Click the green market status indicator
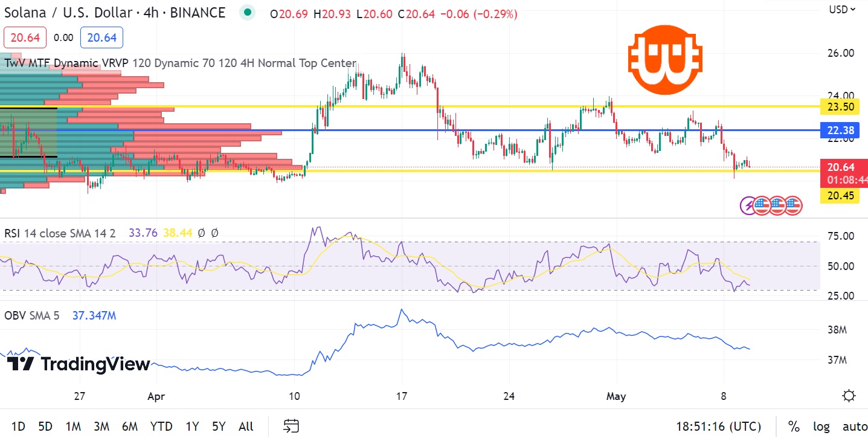This screenshot has height=441, width=868. tap(246, 13)
